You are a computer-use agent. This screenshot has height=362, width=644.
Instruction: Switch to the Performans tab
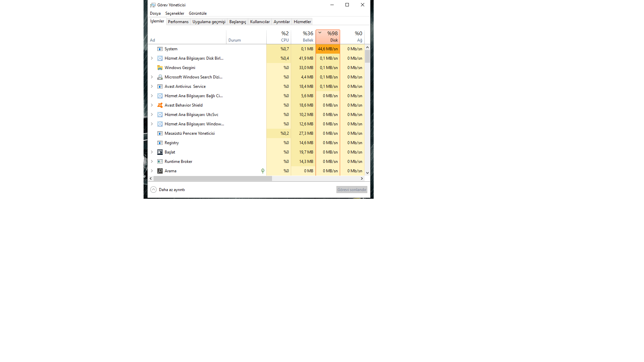tap(178, 22)
